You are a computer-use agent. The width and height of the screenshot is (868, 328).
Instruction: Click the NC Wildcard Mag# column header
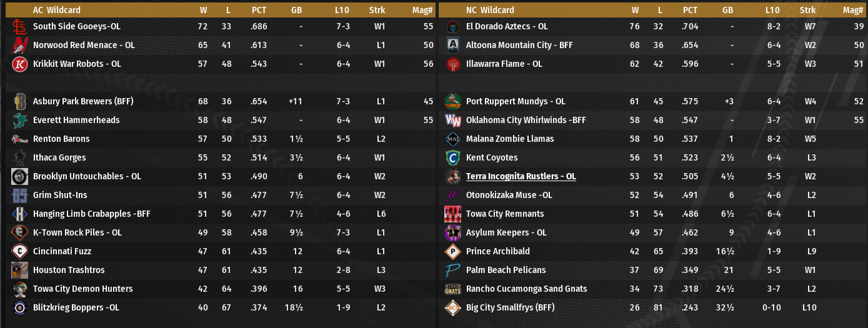click(852, 10)
